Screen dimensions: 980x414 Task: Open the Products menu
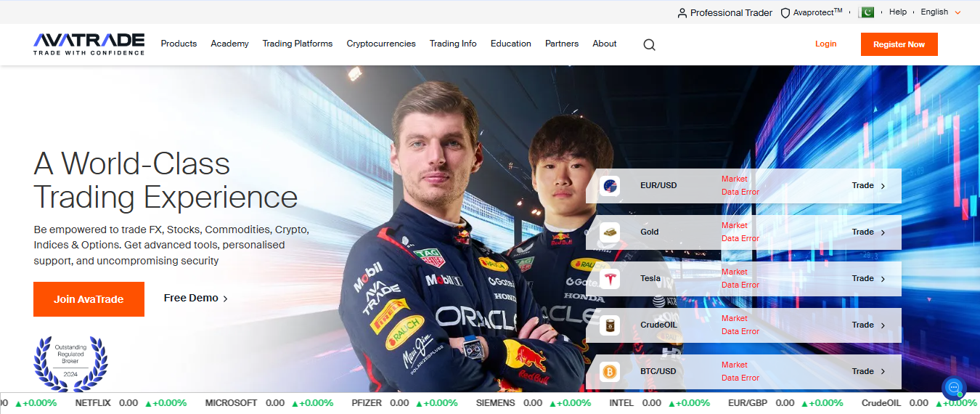coord(179,44)
